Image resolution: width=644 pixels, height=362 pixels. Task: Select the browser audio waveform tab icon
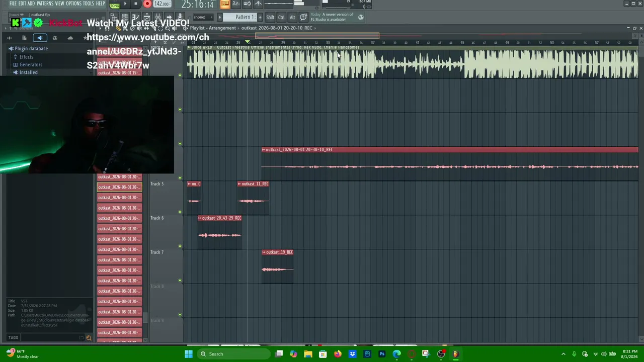(x=9, y=38)
